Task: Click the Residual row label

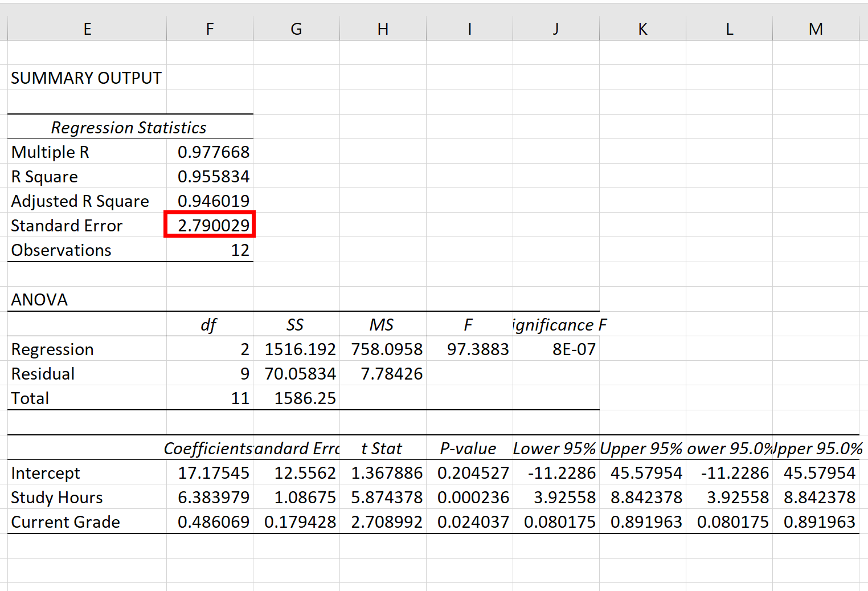Action: [x=87, y=373]
